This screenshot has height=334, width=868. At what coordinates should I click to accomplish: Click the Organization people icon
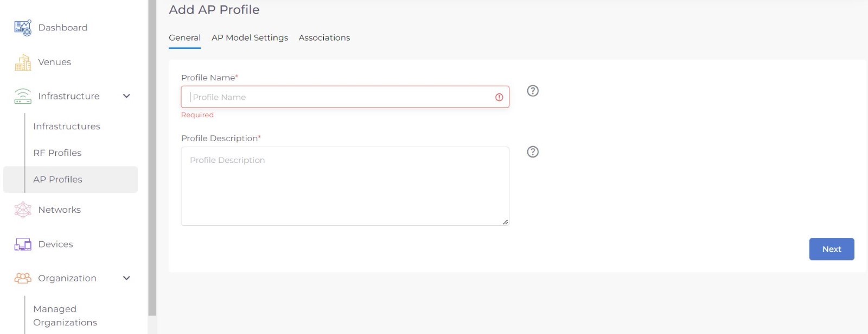(23, 278)
